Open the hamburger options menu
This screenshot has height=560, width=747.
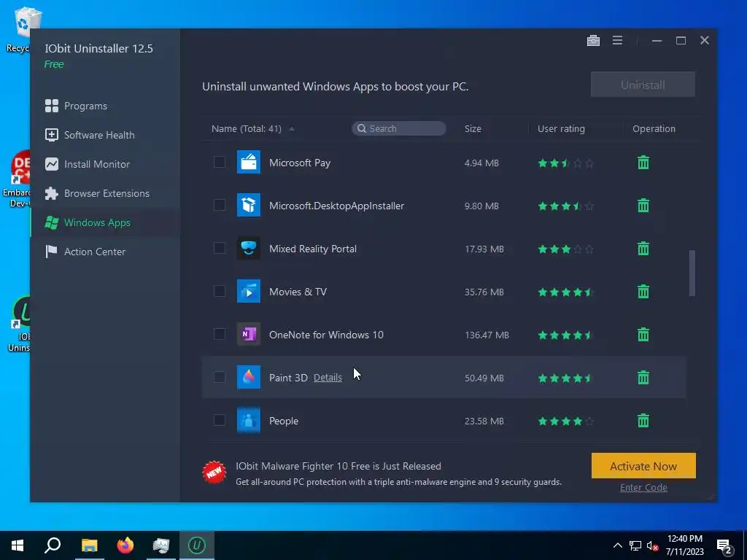tap(617, 41)
